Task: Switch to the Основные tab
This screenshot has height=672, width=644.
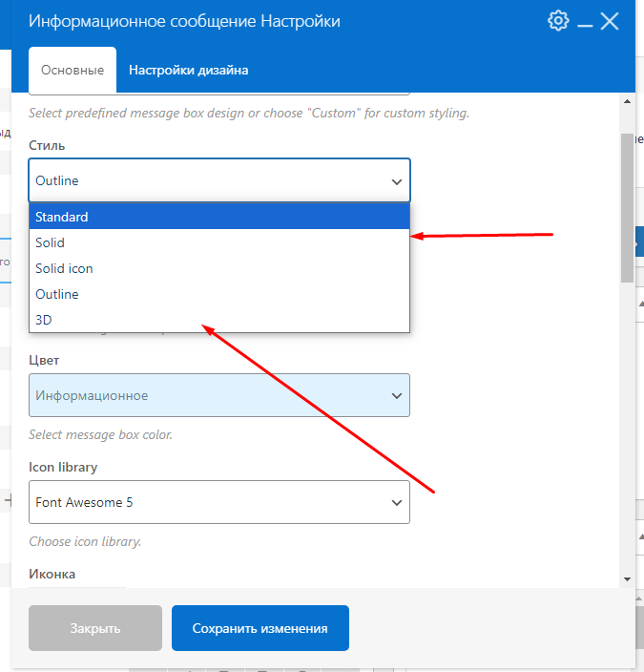Action: (73, 70)
